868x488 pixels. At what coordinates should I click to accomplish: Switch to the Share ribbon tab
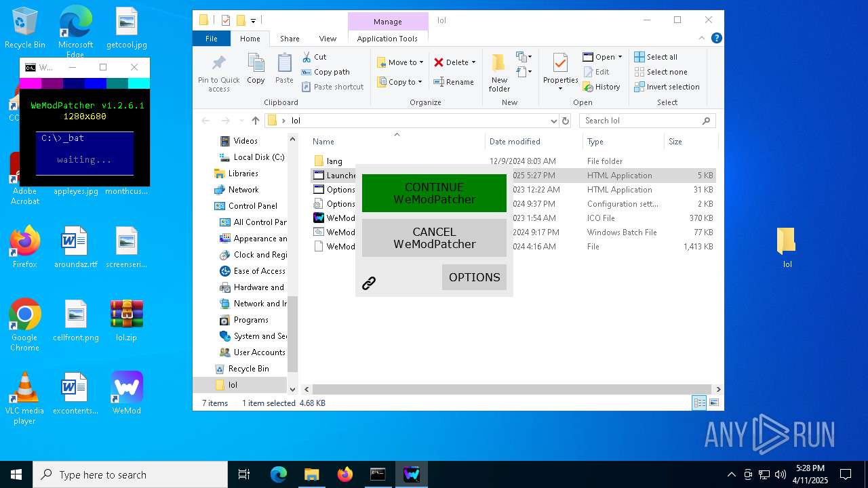290,39
